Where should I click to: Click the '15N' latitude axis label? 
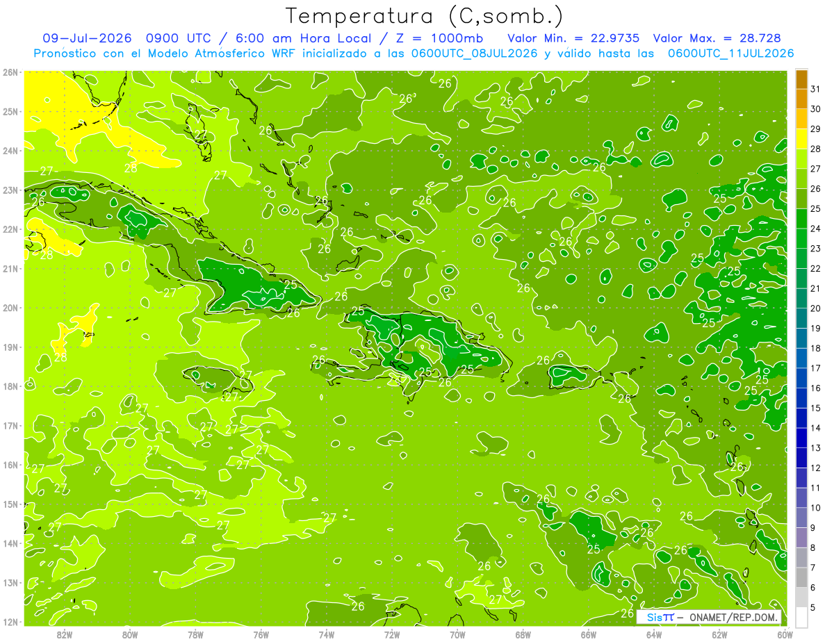[x=10, y=504]
